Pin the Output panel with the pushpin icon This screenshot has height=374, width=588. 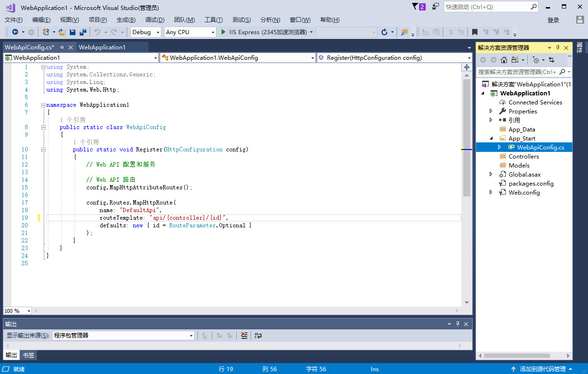click(x=458, y=324)
